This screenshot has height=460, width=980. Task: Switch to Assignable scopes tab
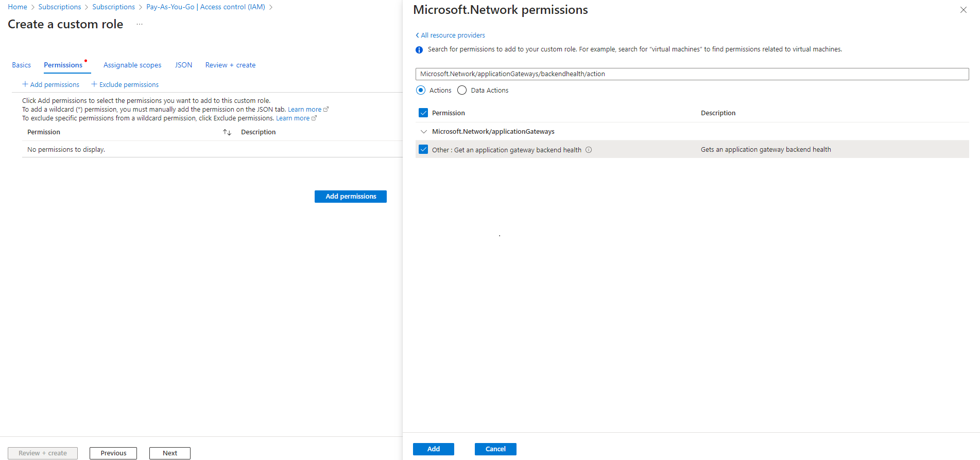click(132, 65)
